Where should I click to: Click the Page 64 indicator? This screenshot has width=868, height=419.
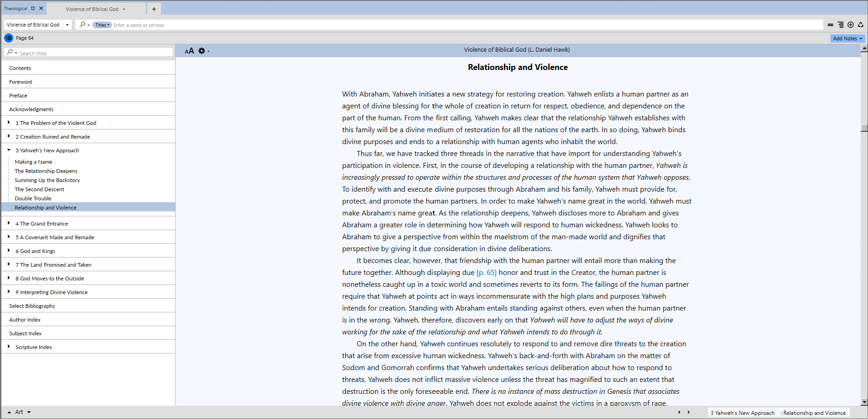(x=25, y=38)
